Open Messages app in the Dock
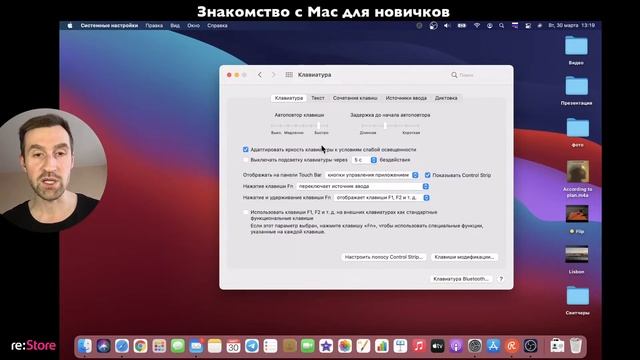This screenshot has height=360, width=640. pos(178,346)
